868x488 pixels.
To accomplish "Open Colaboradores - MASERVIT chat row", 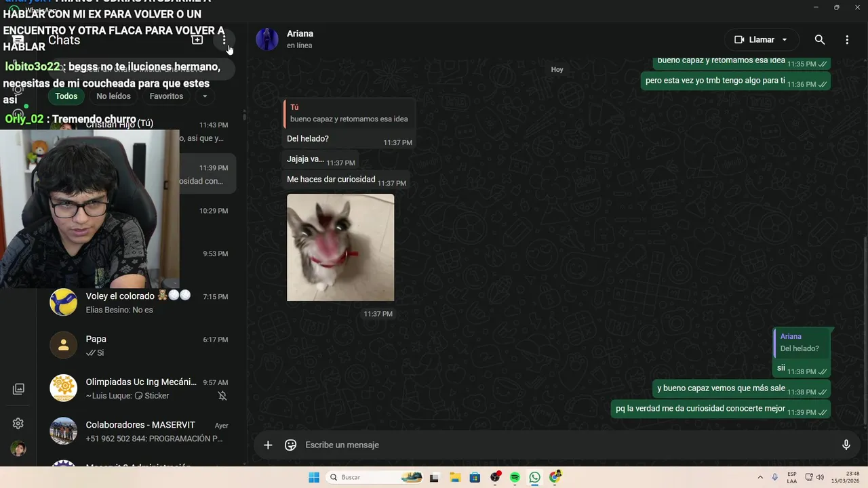I will point(140,431).
